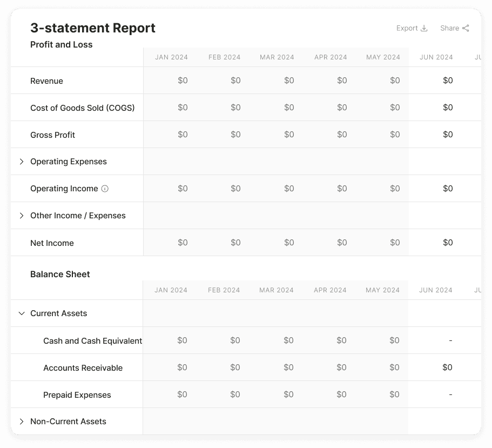This screenshot has width=492, height=448.
Task: Click the Balance Sheet heading
Action: pos(60,275)
